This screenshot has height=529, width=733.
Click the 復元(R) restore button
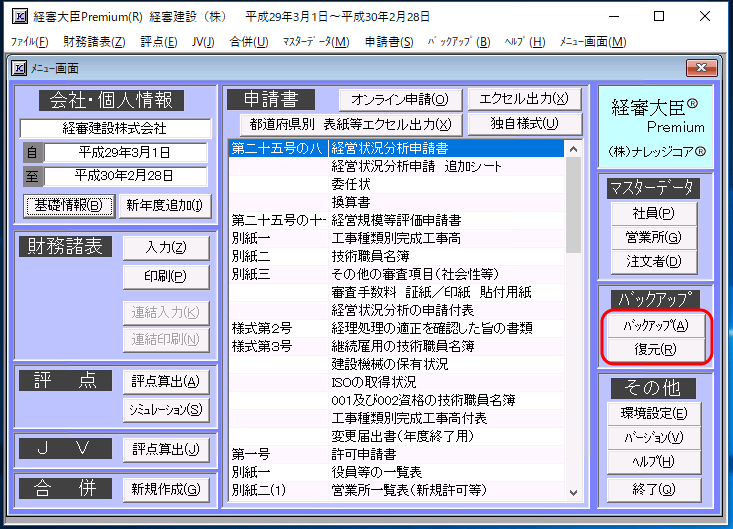click(x=655, y=350)
